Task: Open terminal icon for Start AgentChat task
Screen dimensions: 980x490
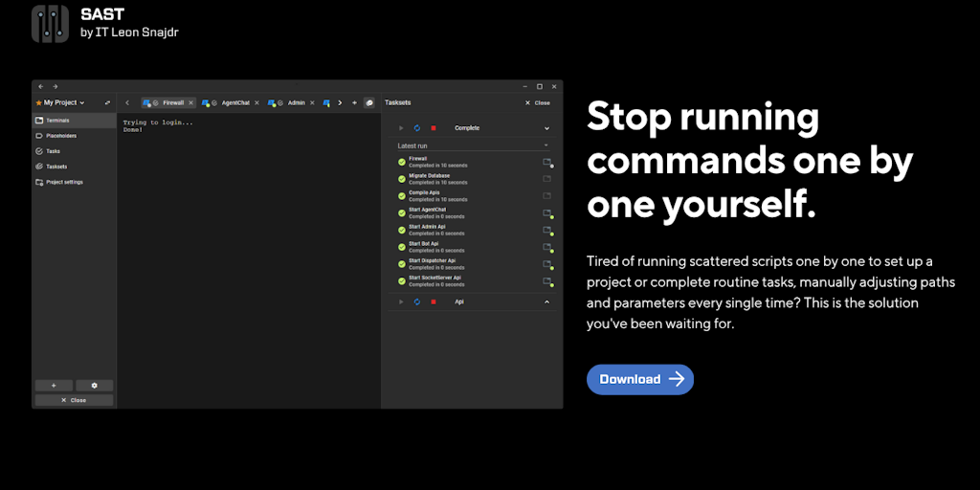Action: coord(546,213)
